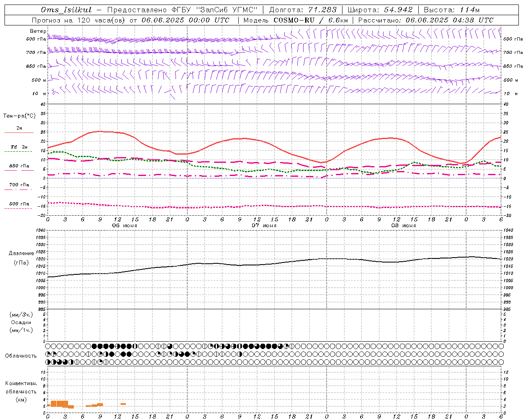
Task: Click the model name "COSMO-RU / 6.6км"
Action: pos(310,20)
